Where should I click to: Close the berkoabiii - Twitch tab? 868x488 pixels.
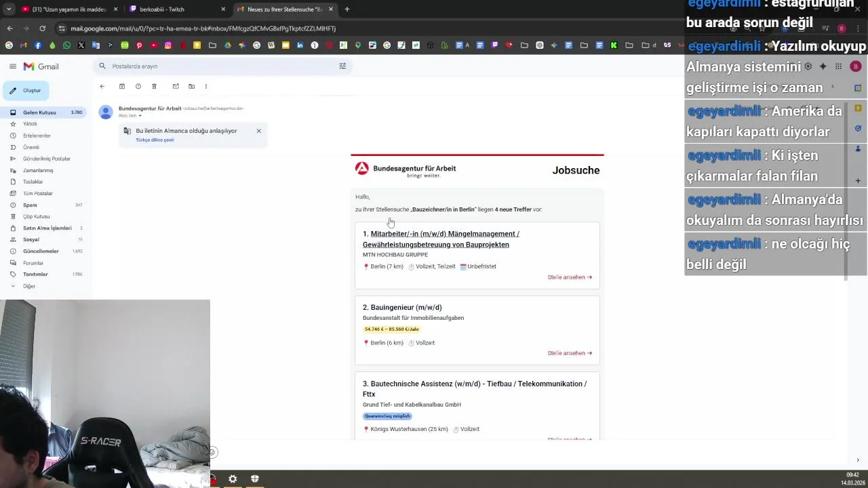coord(223,9)
